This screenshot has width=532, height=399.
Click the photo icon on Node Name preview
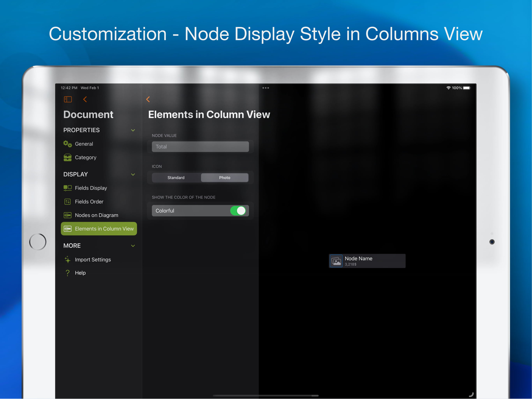click(336, 261)
